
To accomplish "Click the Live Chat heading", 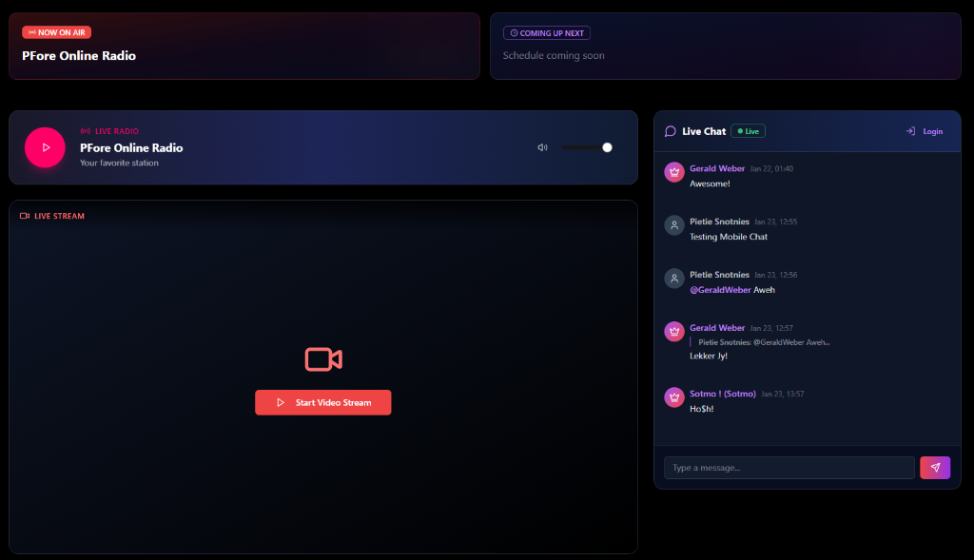I will pyautogui.click(x=704, y=131).
